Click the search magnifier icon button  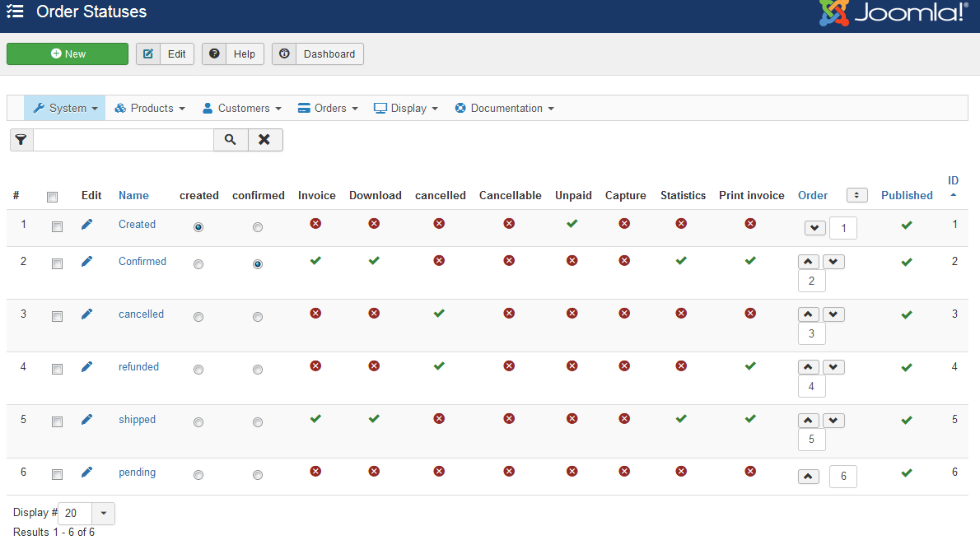pos(231,140)
